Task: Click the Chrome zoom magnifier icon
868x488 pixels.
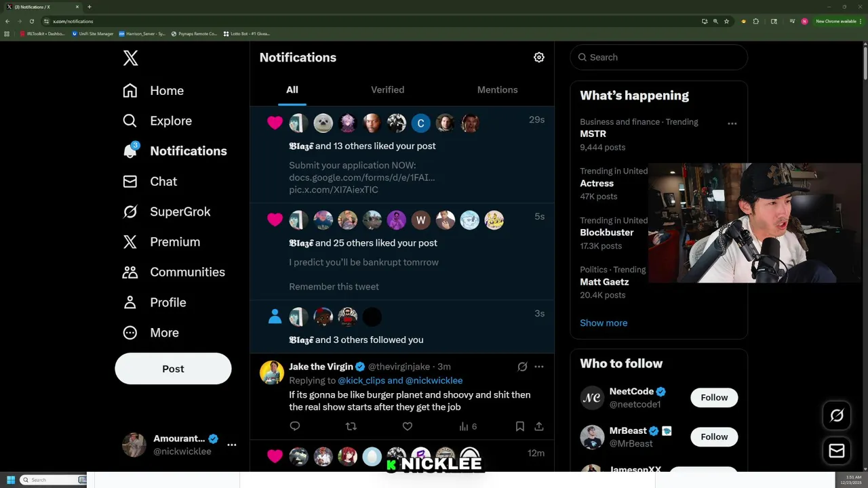Action: click(x=715, y=21)
